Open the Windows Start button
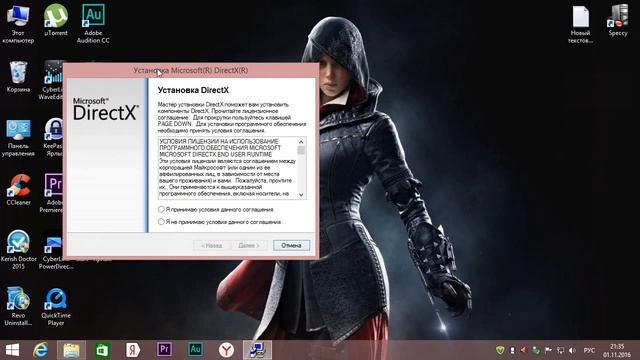Screen dimensions: 640x360 tap(12, 350)
